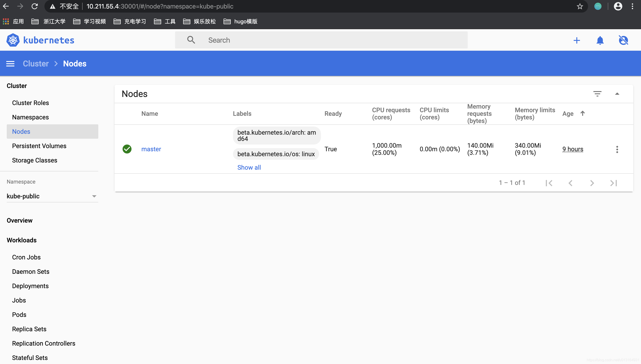Click the Kubernetes logo
Viewport: 641px width, 364px height.
pos(13,40)
